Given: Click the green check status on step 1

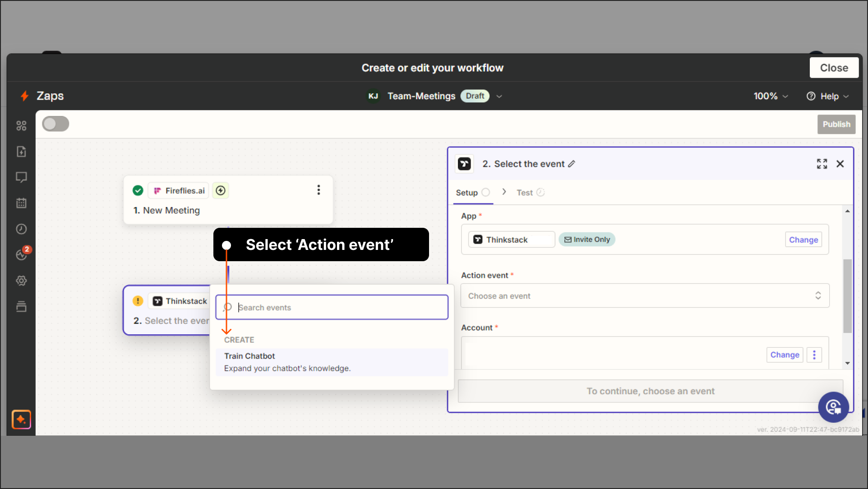Looking at the screenshot, I should 138,190.
